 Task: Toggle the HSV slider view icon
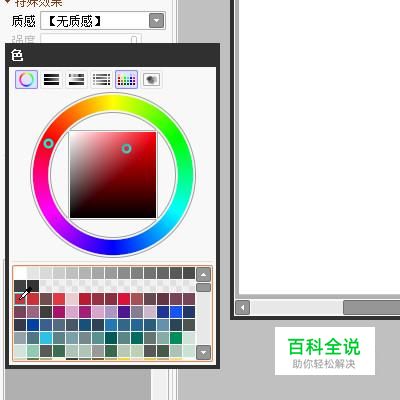76,79
